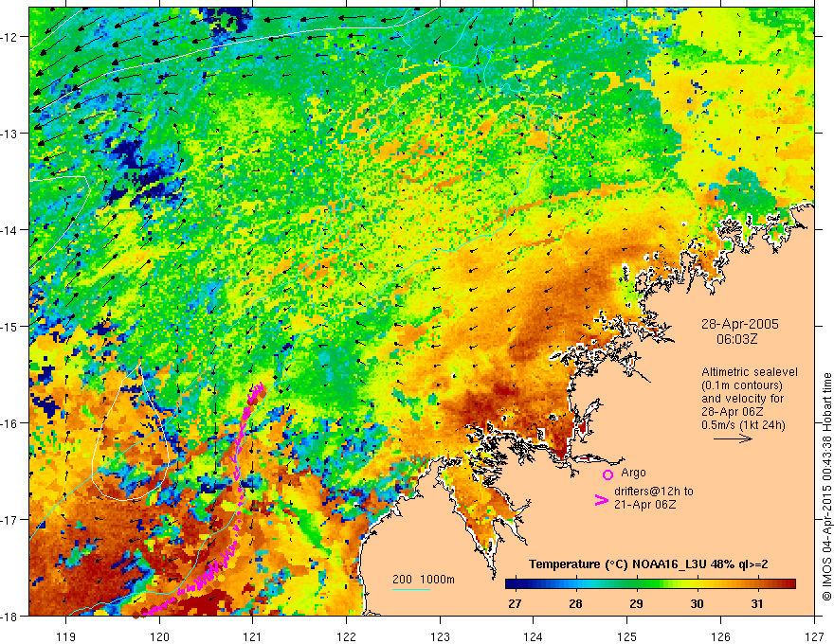Click colorbar tick label 27
The width and height of the screenshot is (834, 644).
coord(515,603)
